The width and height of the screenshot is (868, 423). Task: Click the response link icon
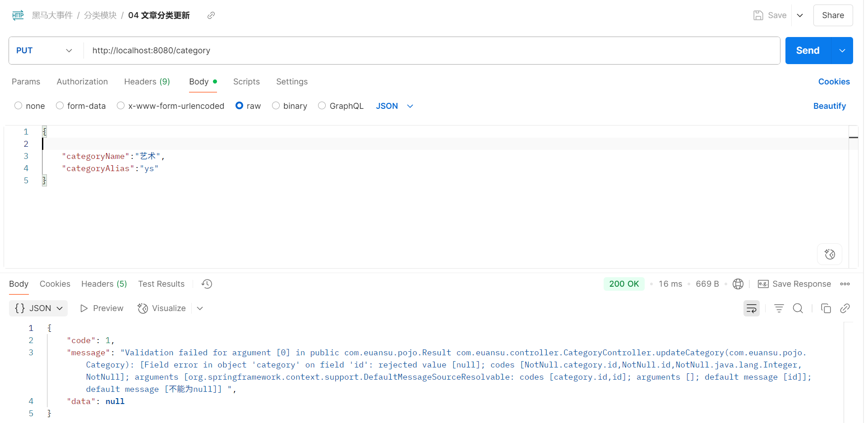click(845, 308)
